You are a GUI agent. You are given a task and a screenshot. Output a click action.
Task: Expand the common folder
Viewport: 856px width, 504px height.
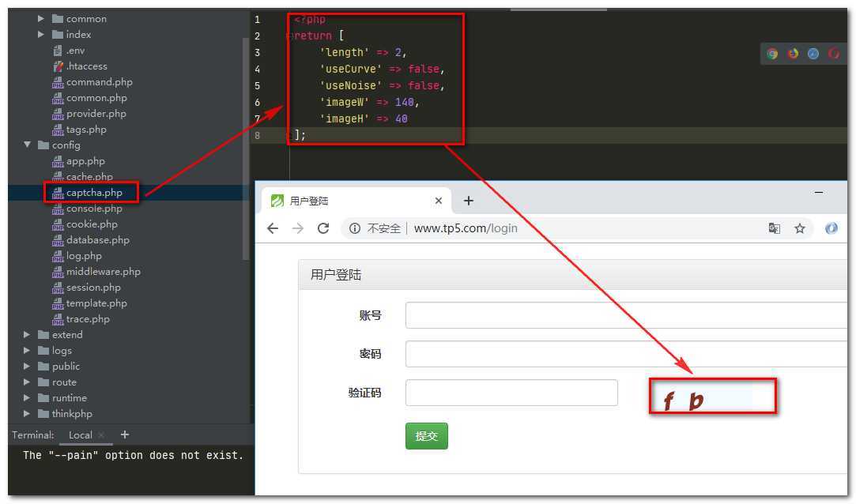click(x=41, y=18)
